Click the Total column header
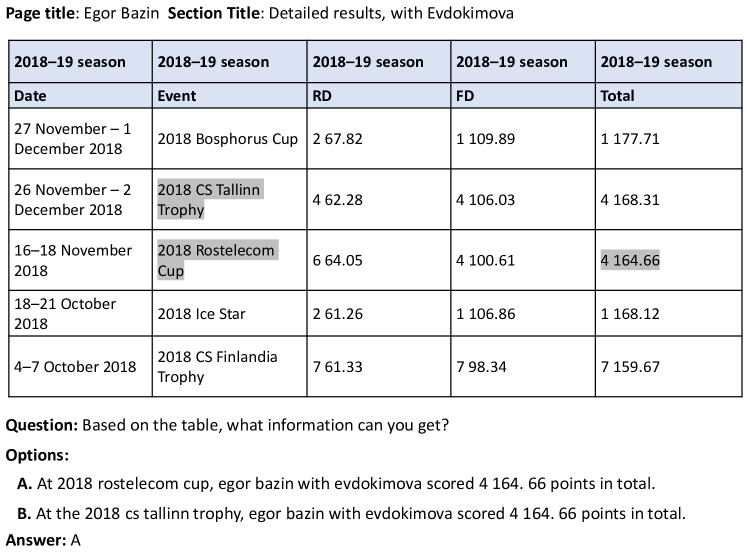This screenshot has width=747, height=559. [x=668, y=96]
